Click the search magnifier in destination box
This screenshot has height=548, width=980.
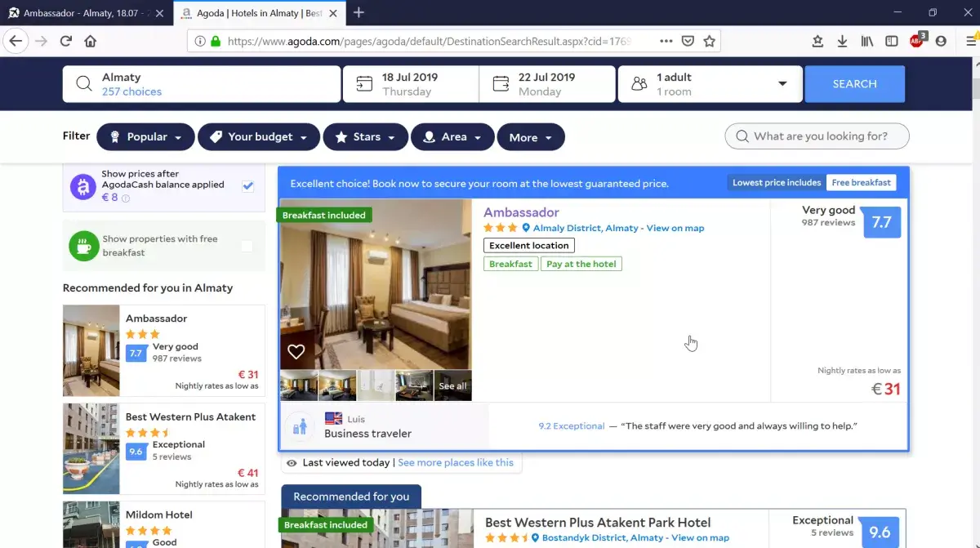point(84,84)
